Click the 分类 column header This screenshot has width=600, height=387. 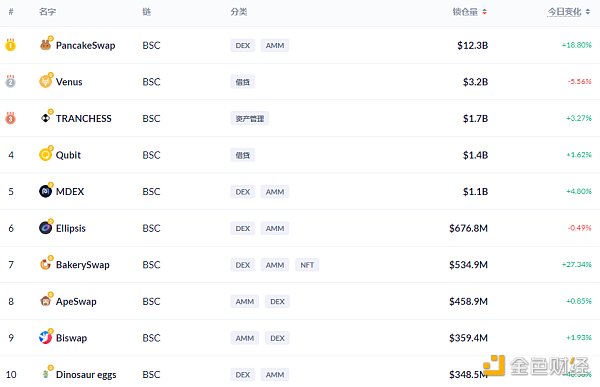point(239,12)
